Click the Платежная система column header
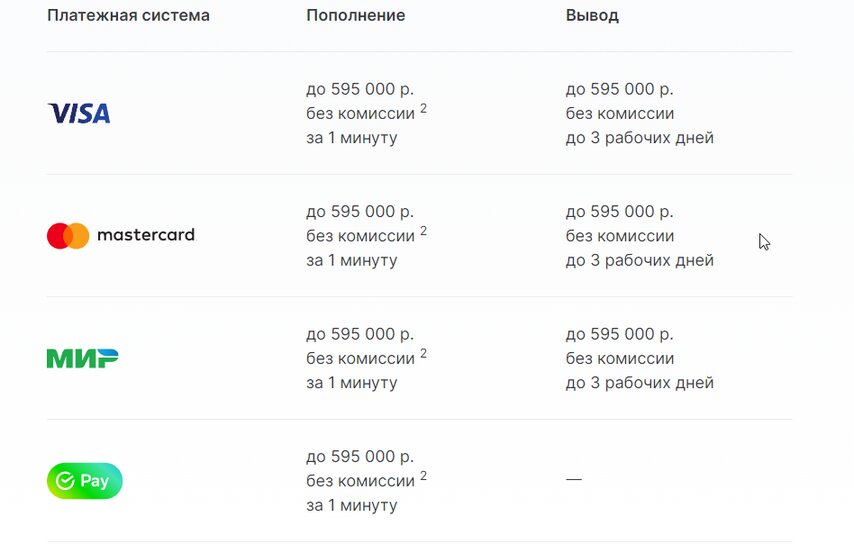Screen dimensions: 854x544 click(128, 16)
